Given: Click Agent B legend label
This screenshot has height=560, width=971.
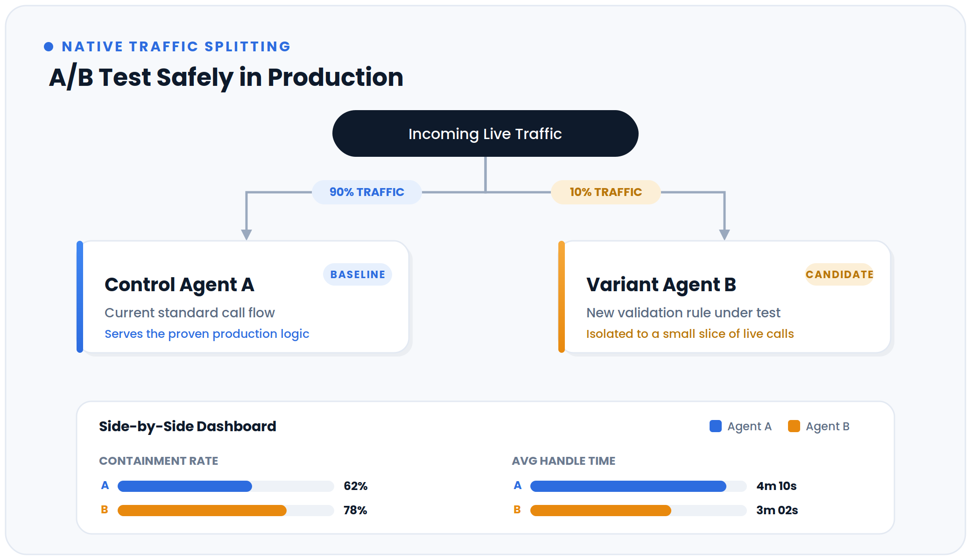Looking at the screenshot, I should 828,427.
